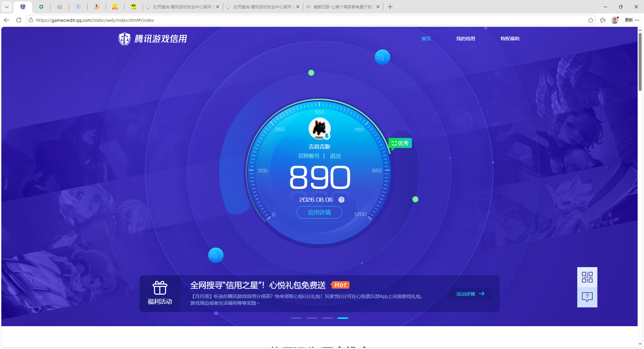Open the feedback question bubble icon
The image size is (644, 349).
pos(587,297)
